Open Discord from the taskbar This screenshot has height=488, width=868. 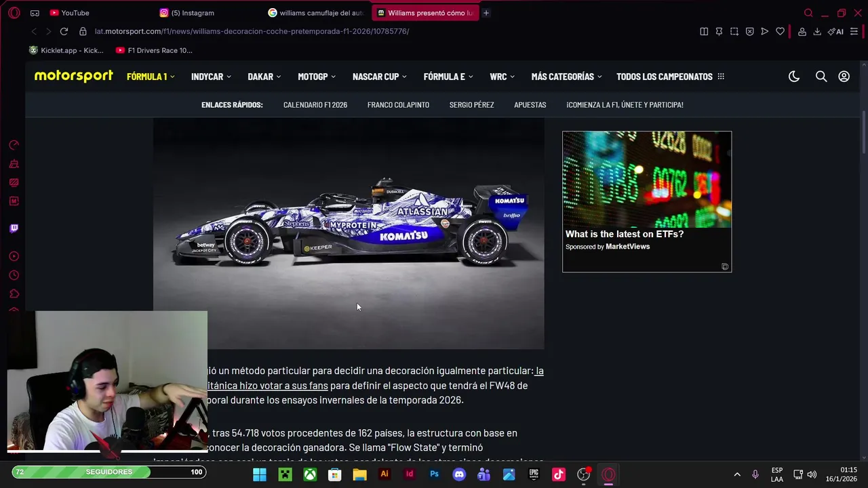pos(459,474)
